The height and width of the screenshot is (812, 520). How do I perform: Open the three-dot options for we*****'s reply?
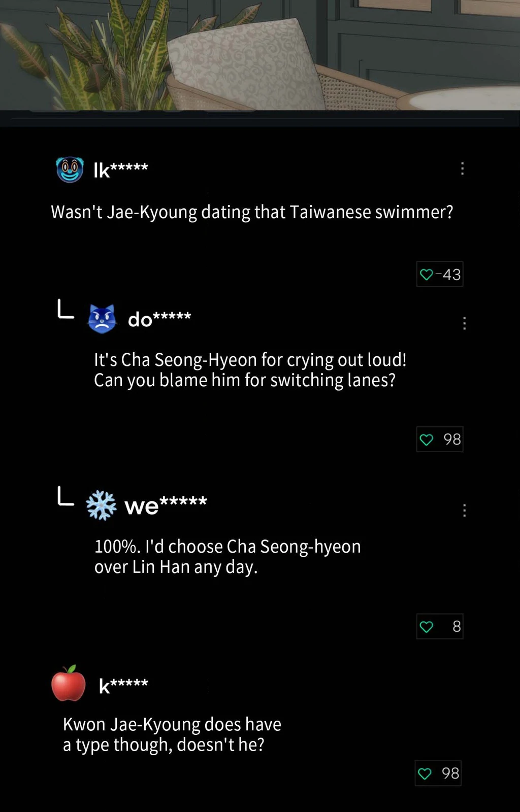pos(464,510)
